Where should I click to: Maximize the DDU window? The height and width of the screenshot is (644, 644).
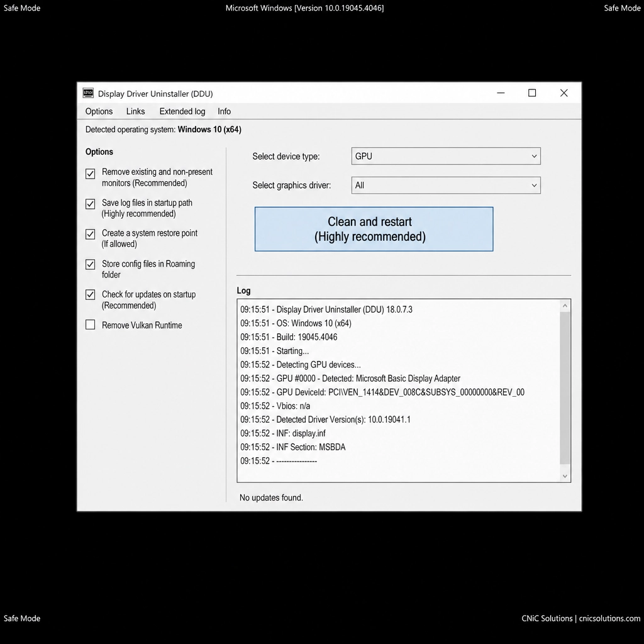coord(532,93)
